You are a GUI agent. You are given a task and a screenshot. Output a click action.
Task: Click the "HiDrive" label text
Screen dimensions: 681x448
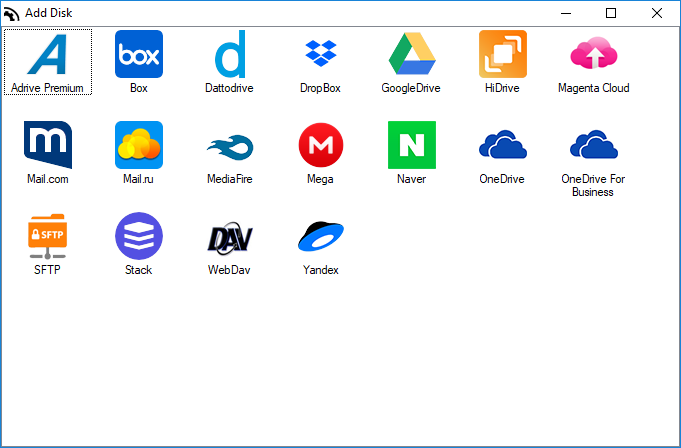point(502,88)
